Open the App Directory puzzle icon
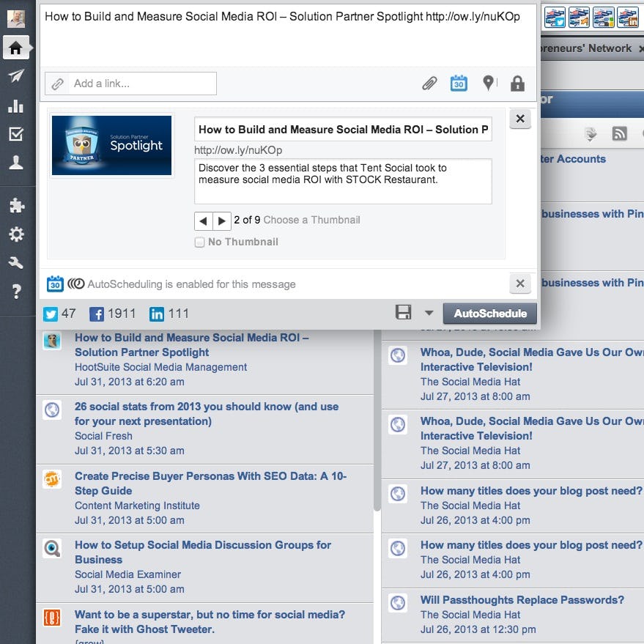 coord(15,206)
